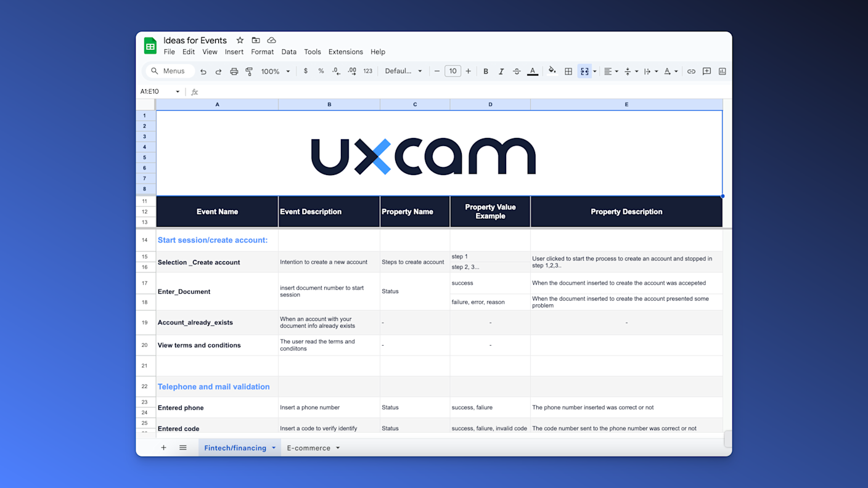Click the Print icon
The height and width of the screenshot is (488, 868).
[x=234, y=71]
